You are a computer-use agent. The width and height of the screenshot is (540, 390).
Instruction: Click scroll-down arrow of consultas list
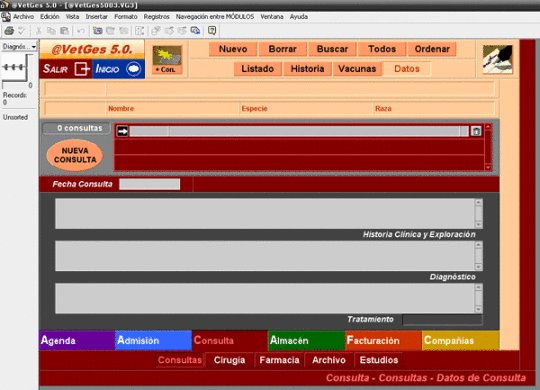[x=488, y=167]
